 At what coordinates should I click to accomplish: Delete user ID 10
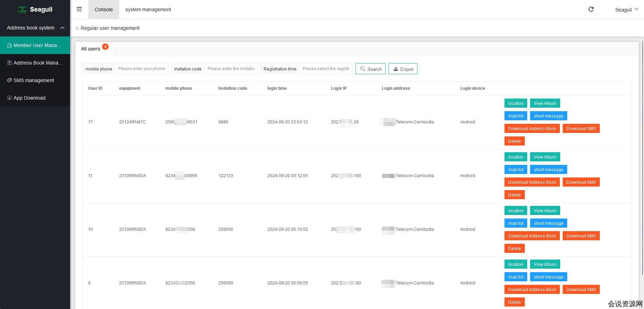[x=515, y=248]
